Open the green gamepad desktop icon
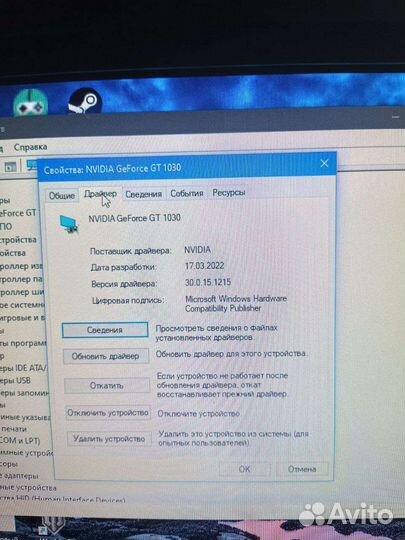This screenshot has width=405, height=540. click(30, 102)
